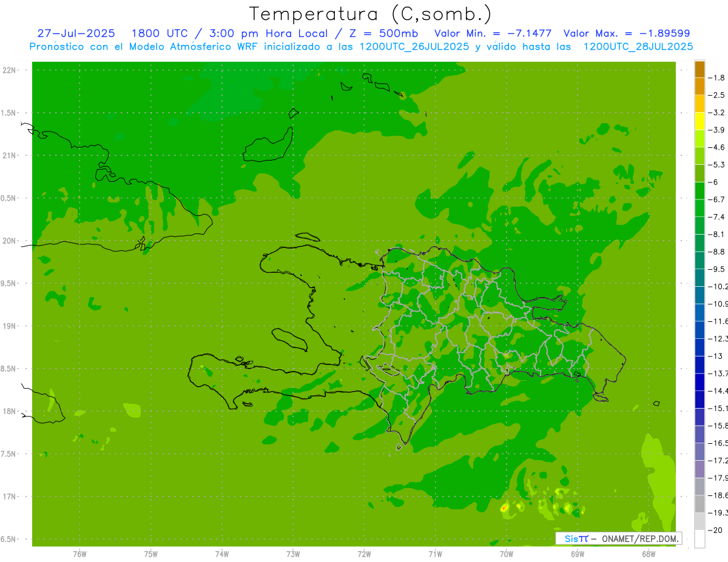728x562 pixels.
Task: Click the '-19.3' legend label
Action: [719, 513]
